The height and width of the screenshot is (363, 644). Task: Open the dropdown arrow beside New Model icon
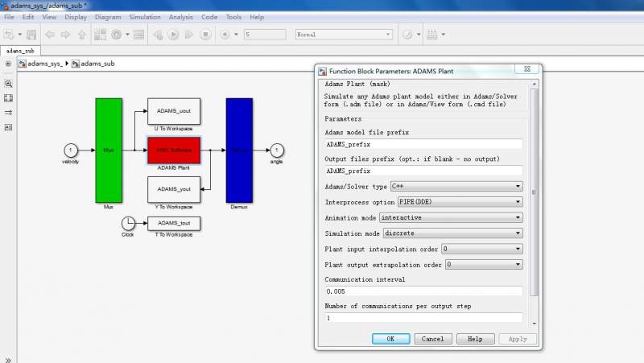click(19, 35)
